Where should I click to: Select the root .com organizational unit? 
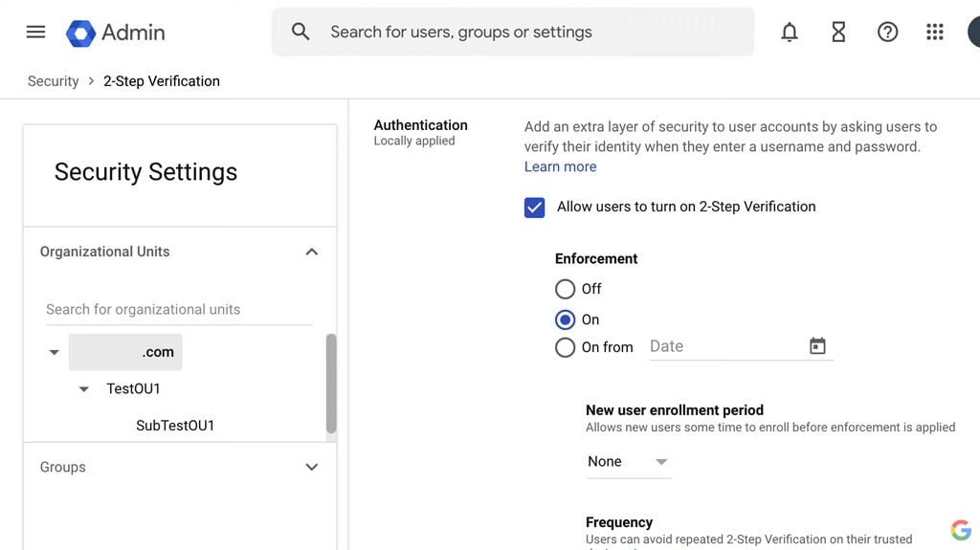(125, 352)
